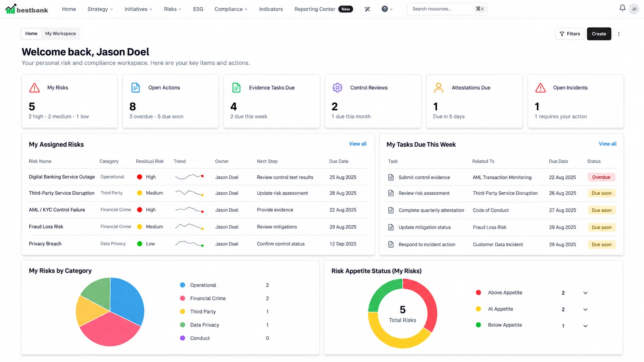Click document icon for Complete quarterly attestation
The width and height of the screenshot is (644, 362).
coord(391,210)
